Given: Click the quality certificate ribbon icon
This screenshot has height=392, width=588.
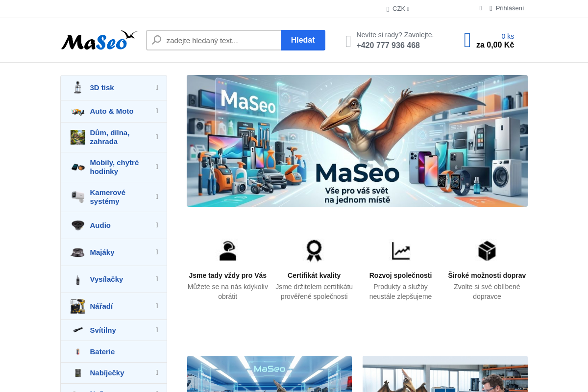Looking at the screenshot, I should pos(314,251).
